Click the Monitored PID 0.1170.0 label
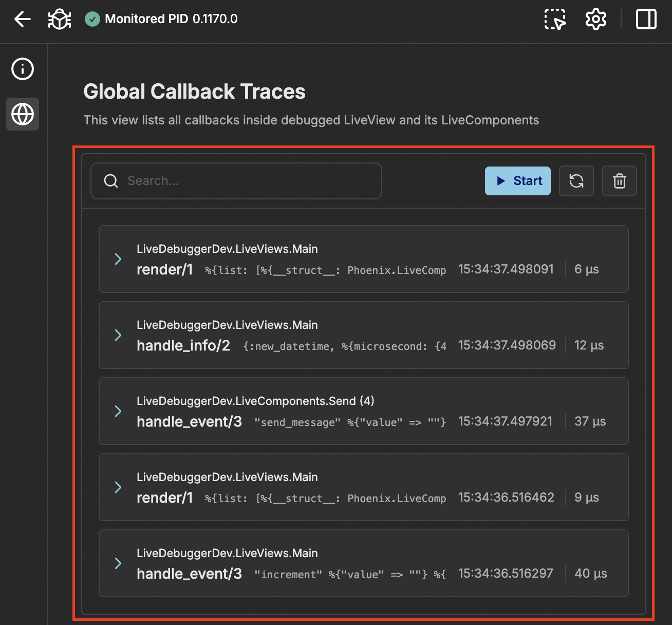The height and width of the screenshot is (625, 672). pyautogui.click(x=171, y=19)
